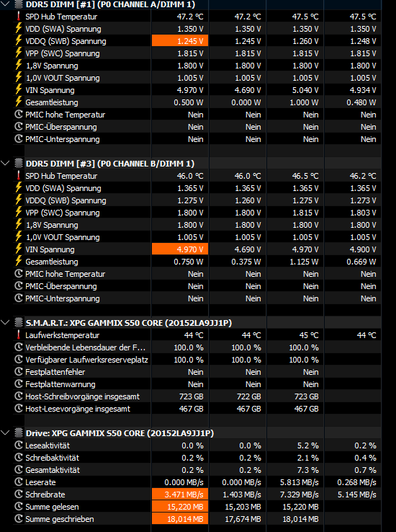Click thermometer icon of DIMM #3 SPD Hub Temperatur
The height and width of the screenshot is (532, 396).
tap(19, 175)
